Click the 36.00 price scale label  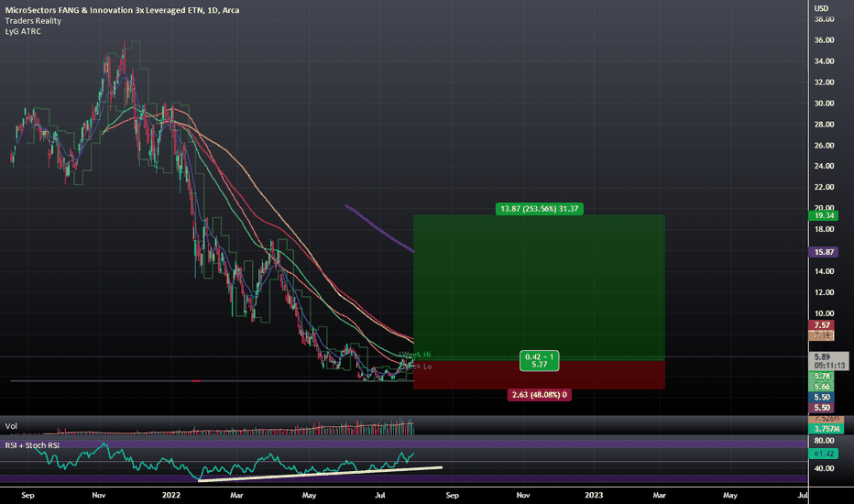point(824,39)
